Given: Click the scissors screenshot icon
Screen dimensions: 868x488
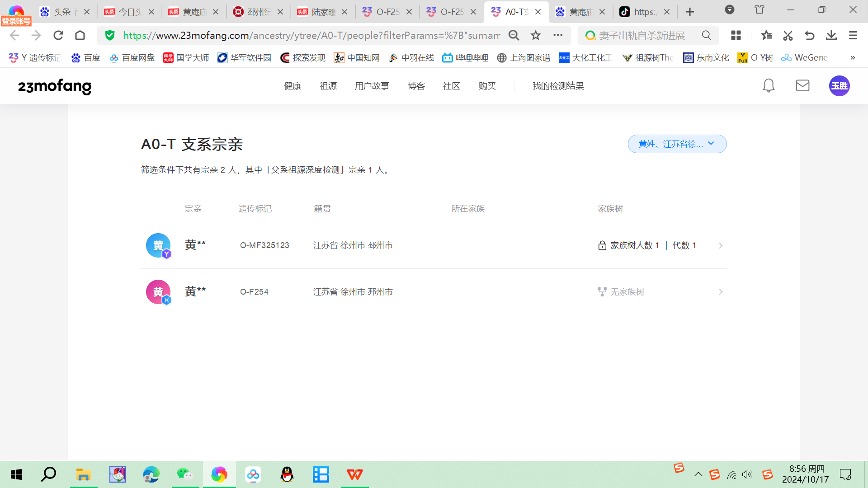Looking at the screenshot, I should pos(788,35).
